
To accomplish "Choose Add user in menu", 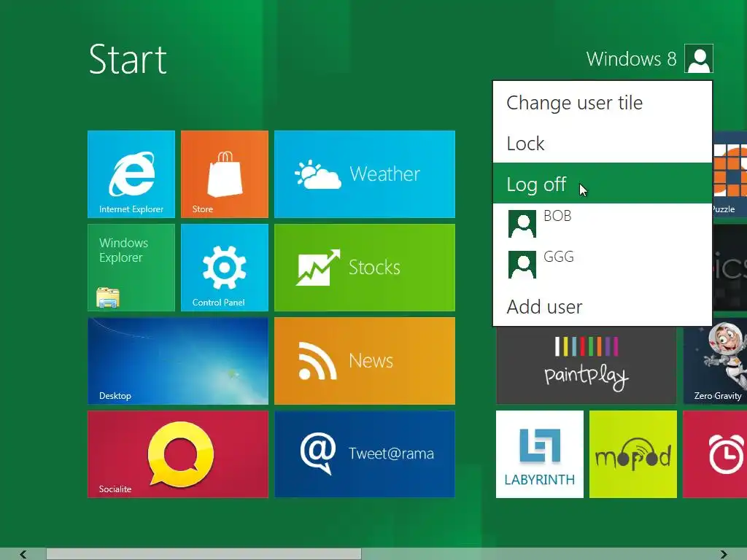I will (602, 306).
